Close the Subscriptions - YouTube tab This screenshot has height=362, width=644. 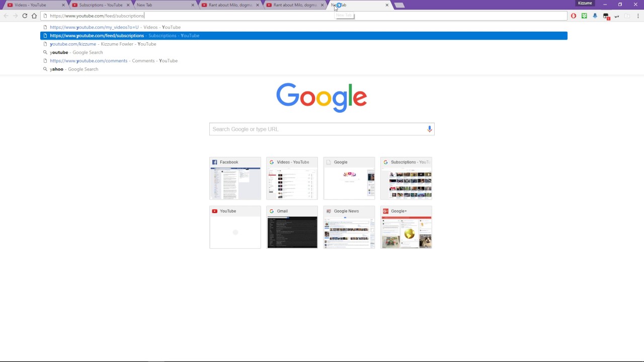pyautogui.click(x=128, y=5)
